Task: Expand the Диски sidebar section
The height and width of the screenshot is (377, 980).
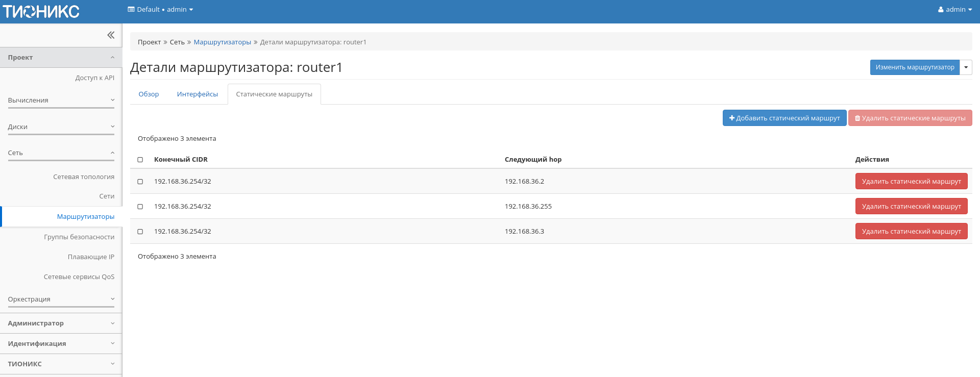Action: tap(61, 127)
